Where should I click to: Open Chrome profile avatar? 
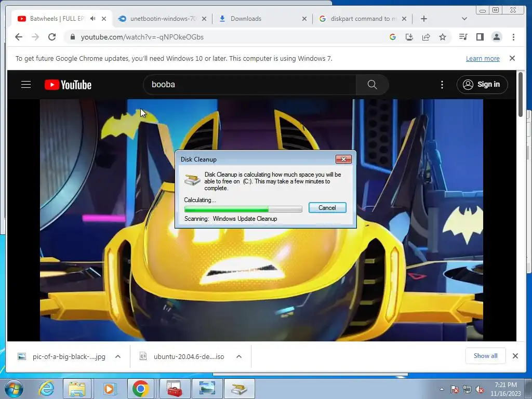click(496, 37)
